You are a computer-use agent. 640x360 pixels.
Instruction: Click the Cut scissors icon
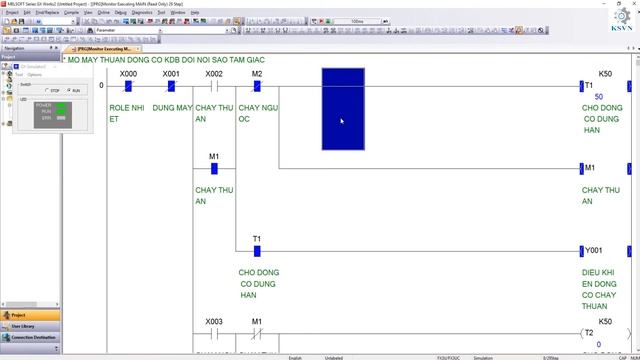point(86,21)
